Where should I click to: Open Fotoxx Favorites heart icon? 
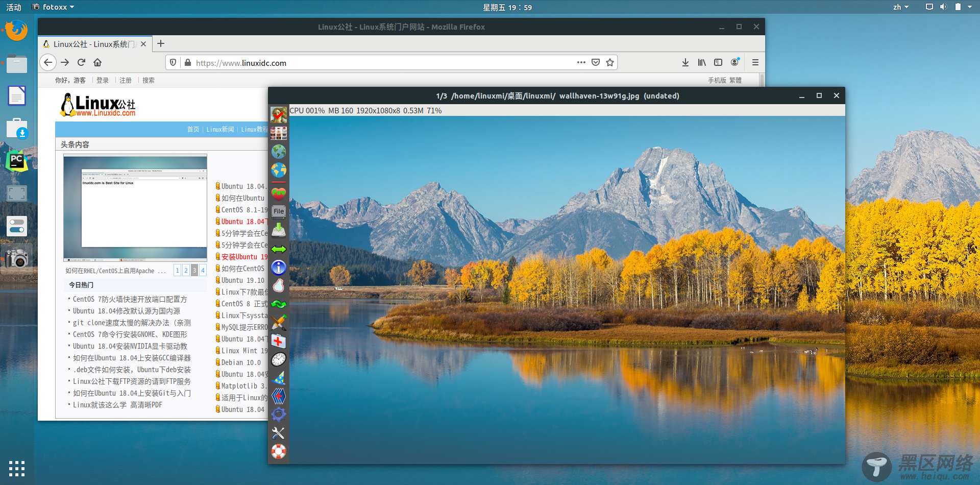279,193
